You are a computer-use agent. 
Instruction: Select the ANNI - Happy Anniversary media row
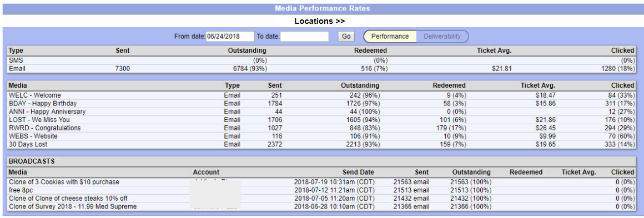(x=321, y=111)
